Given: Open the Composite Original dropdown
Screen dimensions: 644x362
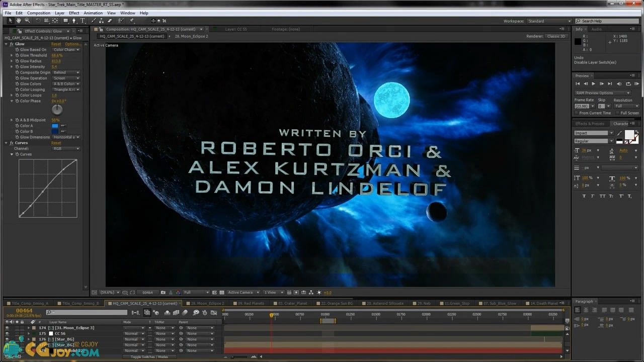Looking at the screenshot, I should (x=66, y=72).
